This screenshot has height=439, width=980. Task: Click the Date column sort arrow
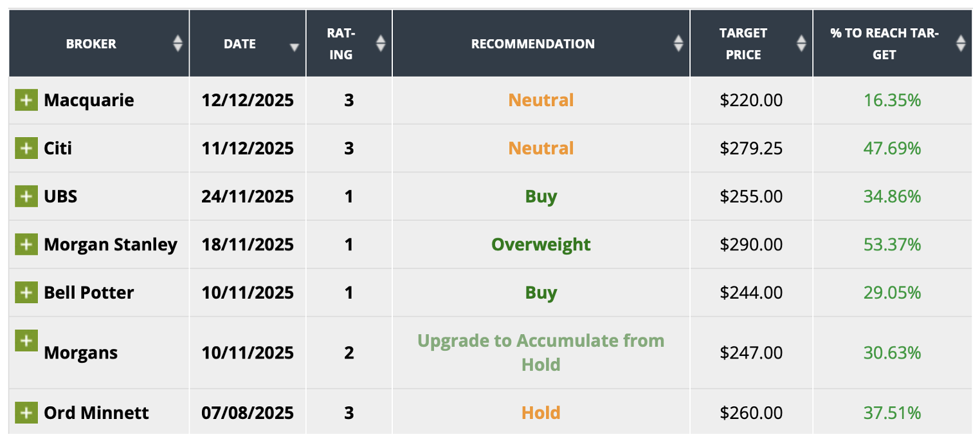pyautogui.click(x=295, y=47)
